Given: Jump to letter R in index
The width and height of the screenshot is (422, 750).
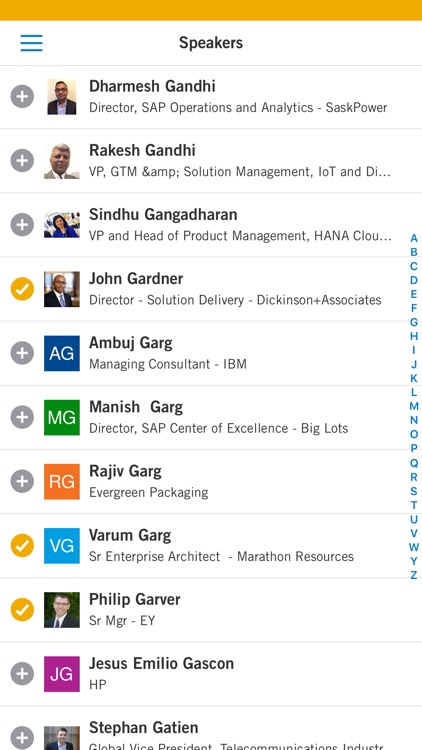Looking at the screenshot, I should 414,477.
